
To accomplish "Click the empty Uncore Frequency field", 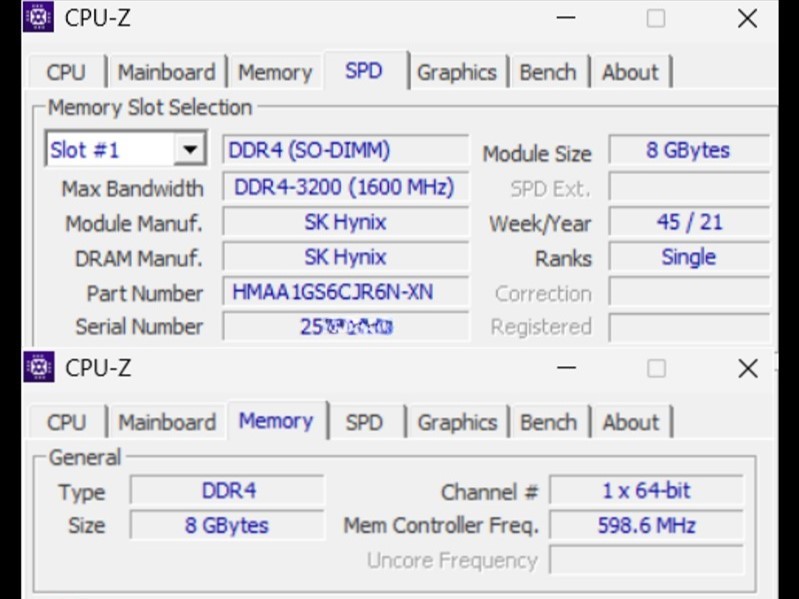I will [x=646, y=560].
